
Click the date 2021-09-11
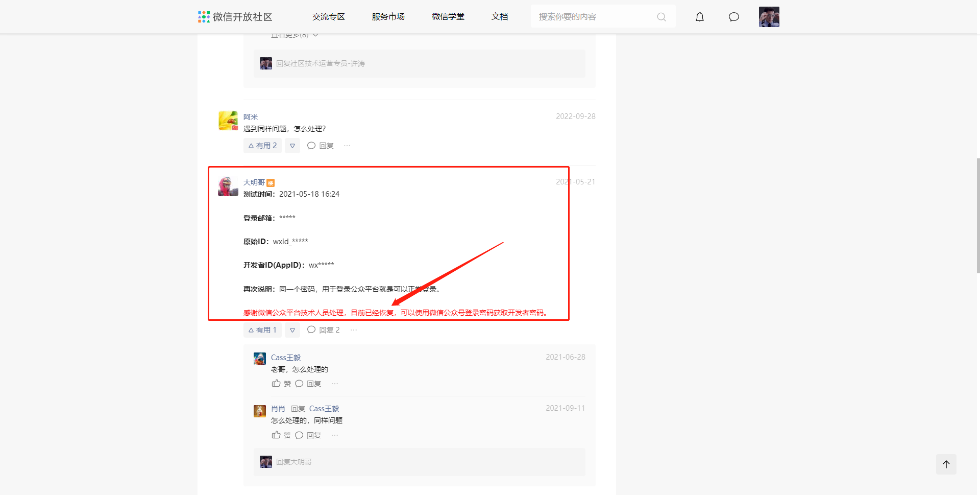point(566,408)
